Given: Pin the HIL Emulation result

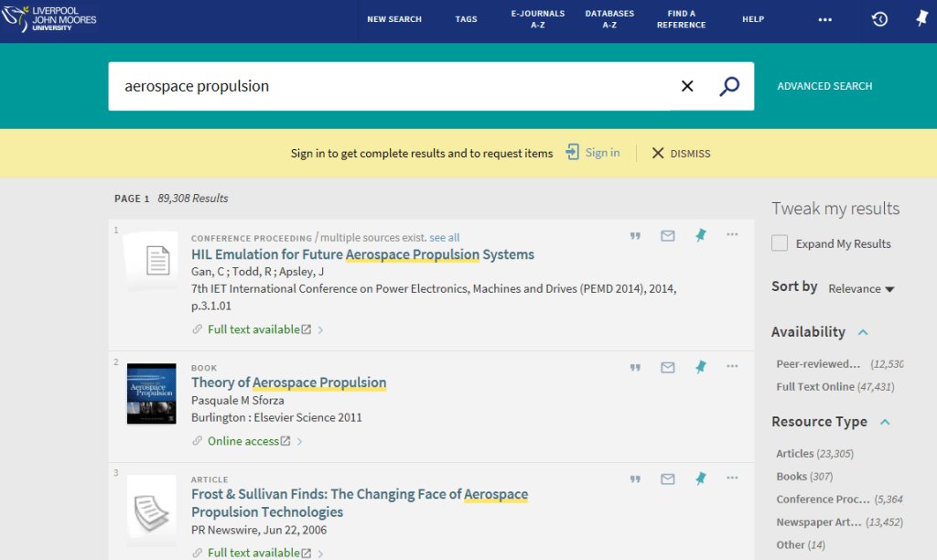Looking at the screenshot, I should click(700, 235).
